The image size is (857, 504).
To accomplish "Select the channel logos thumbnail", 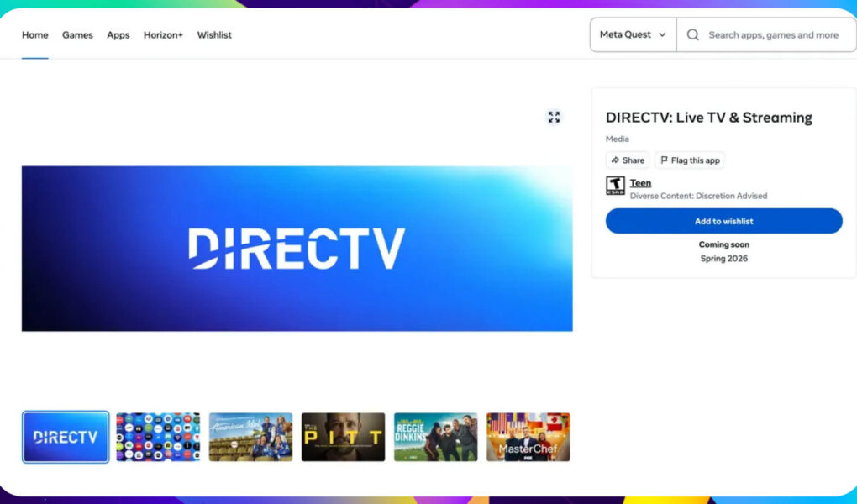I will pyautogui.click(x=158, y=437).
